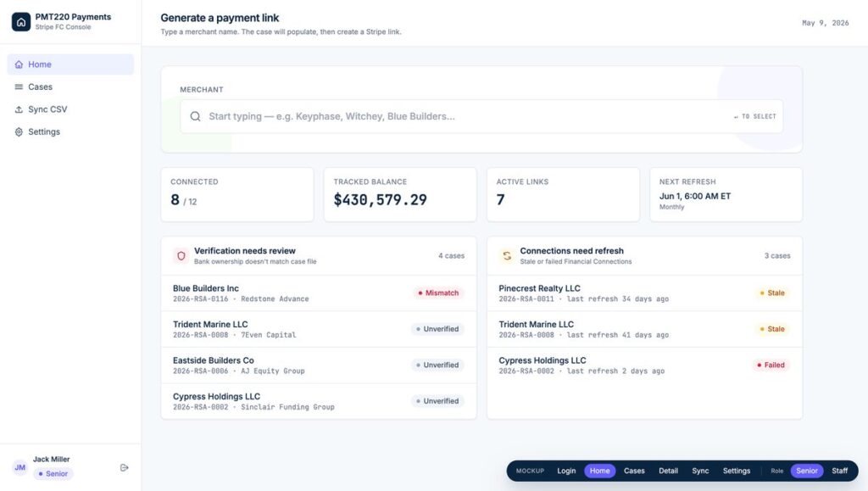
Task: Click Stale badge for Pinecrest Realty LLC
Action: point(772,293)
